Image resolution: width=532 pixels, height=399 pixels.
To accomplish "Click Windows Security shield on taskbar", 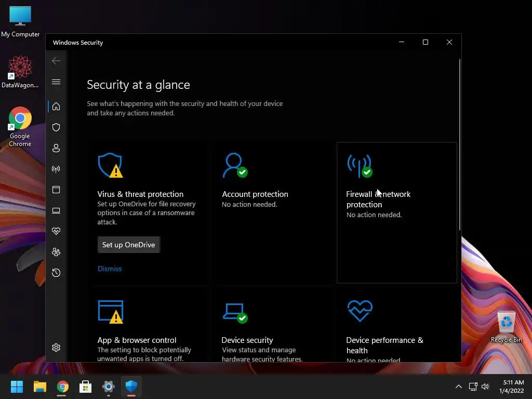I will (131, 387).
